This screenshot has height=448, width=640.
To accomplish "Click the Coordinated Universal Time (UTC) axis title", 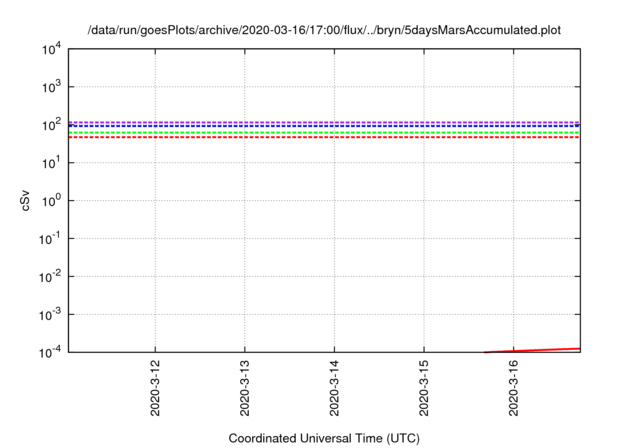I will (324, 438).
